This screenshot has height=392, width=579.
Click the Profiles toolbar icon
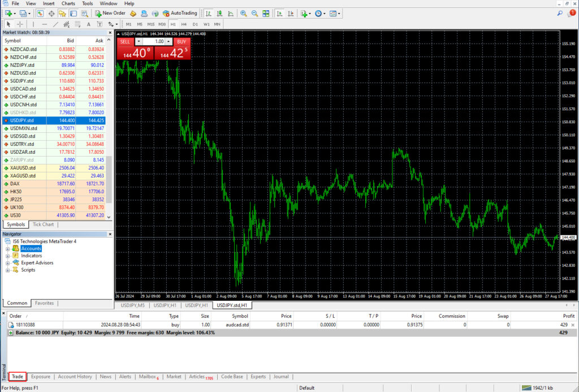pyautogui.click(x=23, y=14)
